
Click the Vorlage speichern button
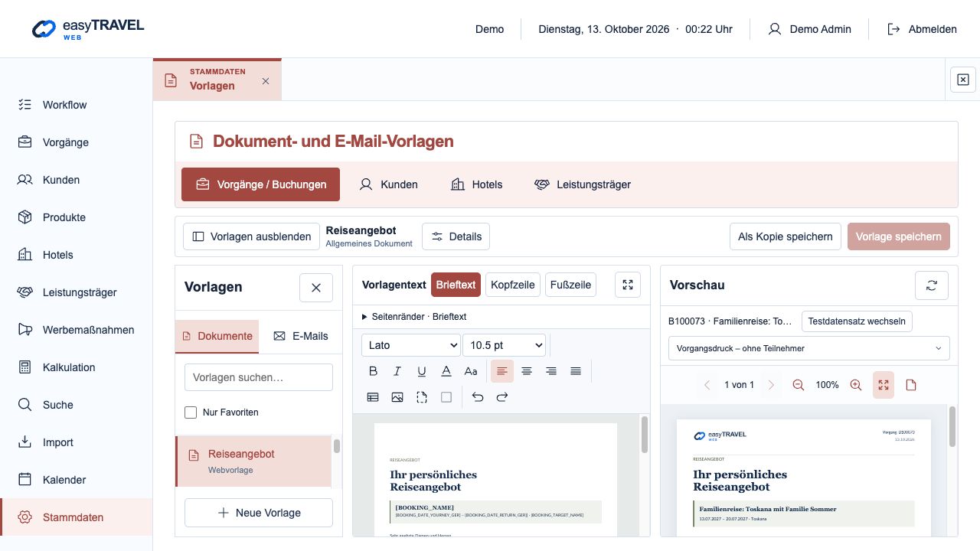[899, 236]
